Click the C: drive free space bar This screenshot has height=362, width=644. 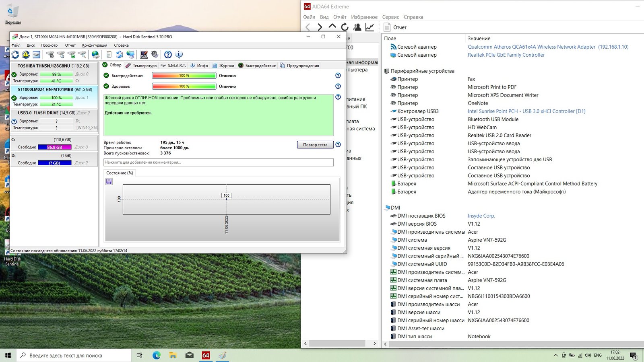(54, 147)
